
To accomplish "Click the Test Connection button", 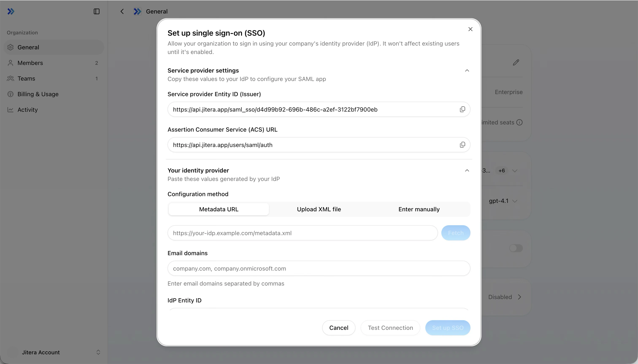I will (390, 328).
